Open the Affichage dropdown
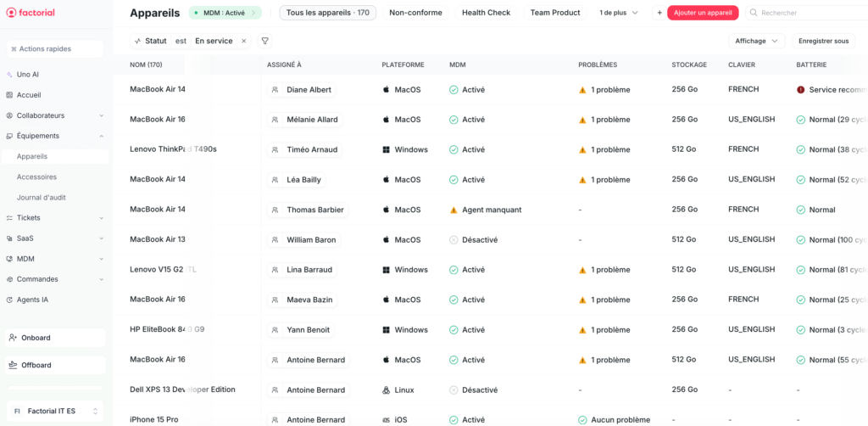Screen dimensions: 868x426 (x=757, y=41)
